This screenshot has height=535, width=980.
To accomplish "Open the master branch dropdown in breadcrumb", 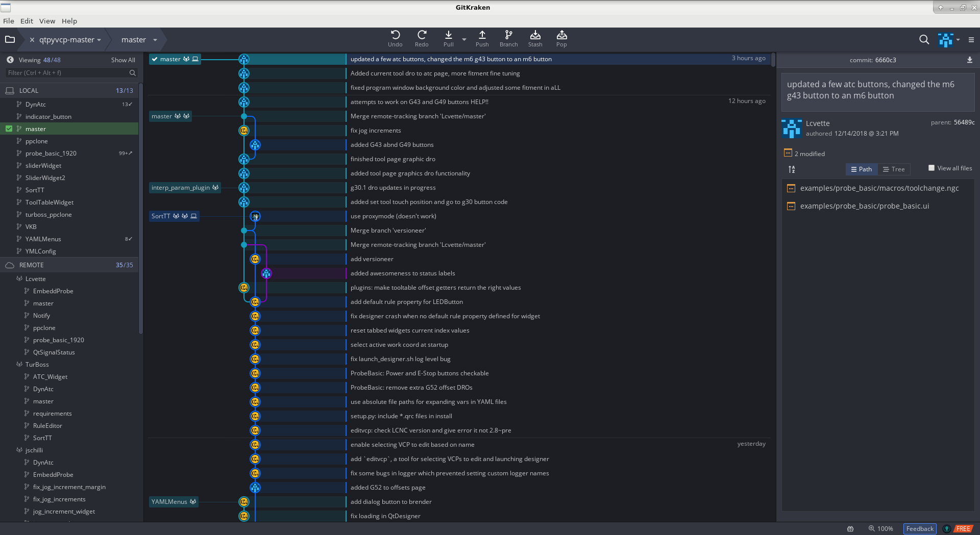I will pyautogui.click(x=155, y=40).
